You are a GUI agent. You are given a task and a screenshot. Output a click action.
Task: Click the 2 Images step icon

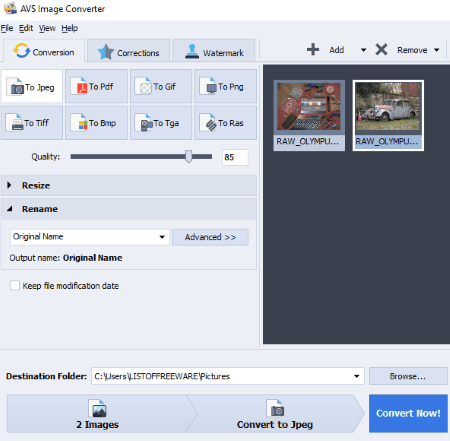[97, 408]
